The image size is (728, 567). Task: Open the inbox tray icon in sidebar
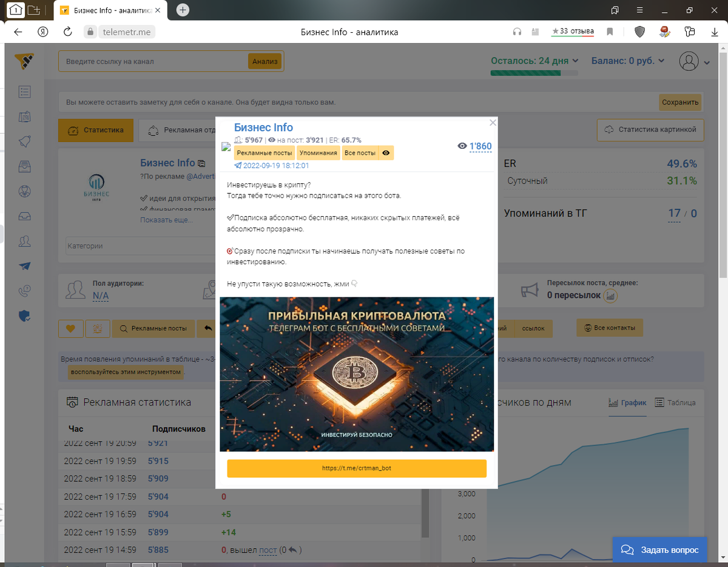(x=24, y=216)
